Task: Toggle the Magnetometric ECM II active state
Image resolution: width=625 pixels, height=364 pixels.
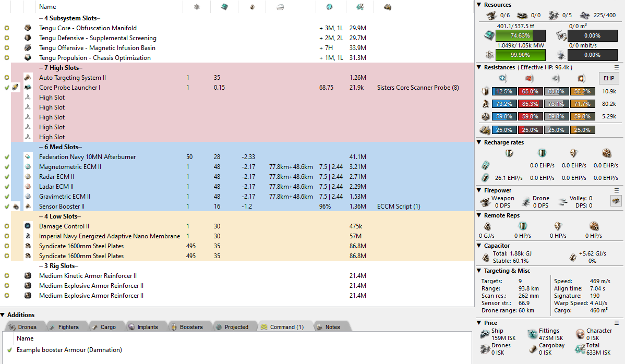Action: (x=6, y=167)
